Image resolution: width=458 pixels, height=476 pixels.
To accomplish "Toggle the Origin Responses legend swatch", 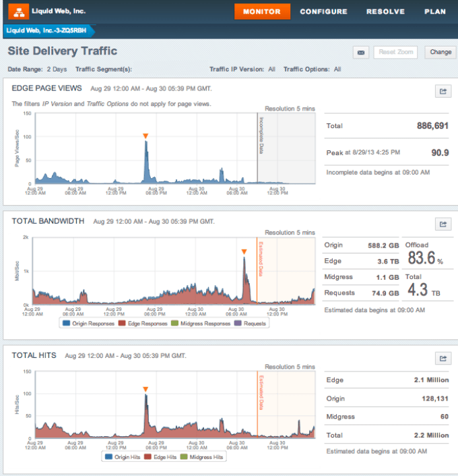I will coord(66,323).
